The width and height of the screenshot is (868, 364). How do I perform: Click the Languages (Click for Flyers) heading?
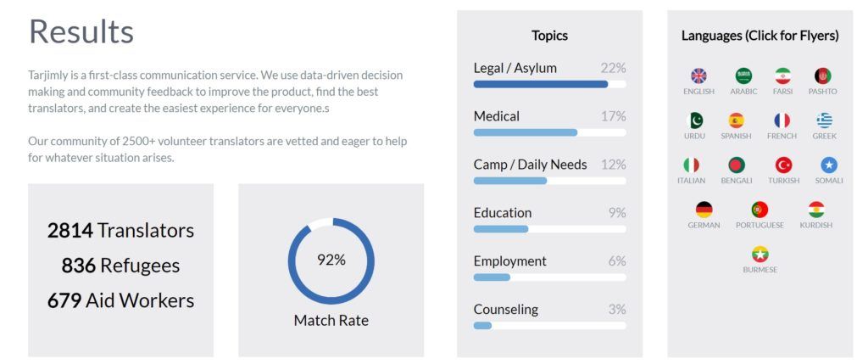(x=759, y=36)
